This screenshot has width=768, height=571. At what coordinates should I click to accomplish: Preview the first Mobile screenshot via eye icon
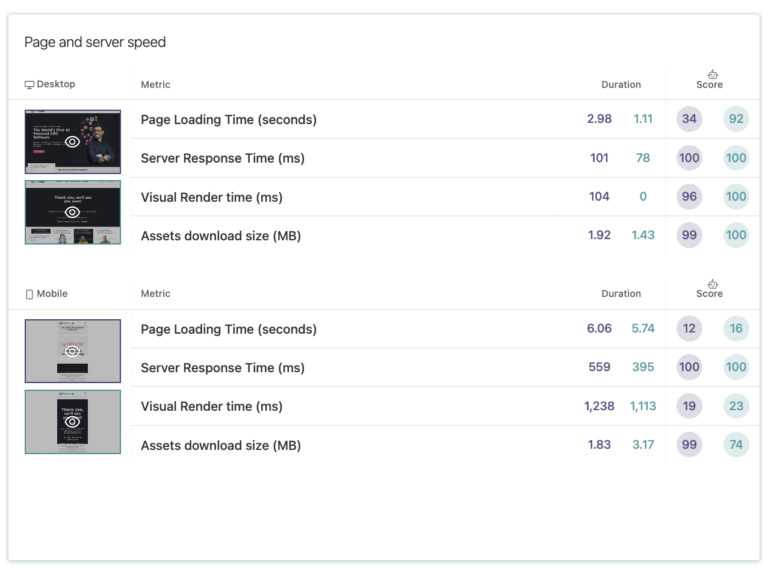[72, 351]
